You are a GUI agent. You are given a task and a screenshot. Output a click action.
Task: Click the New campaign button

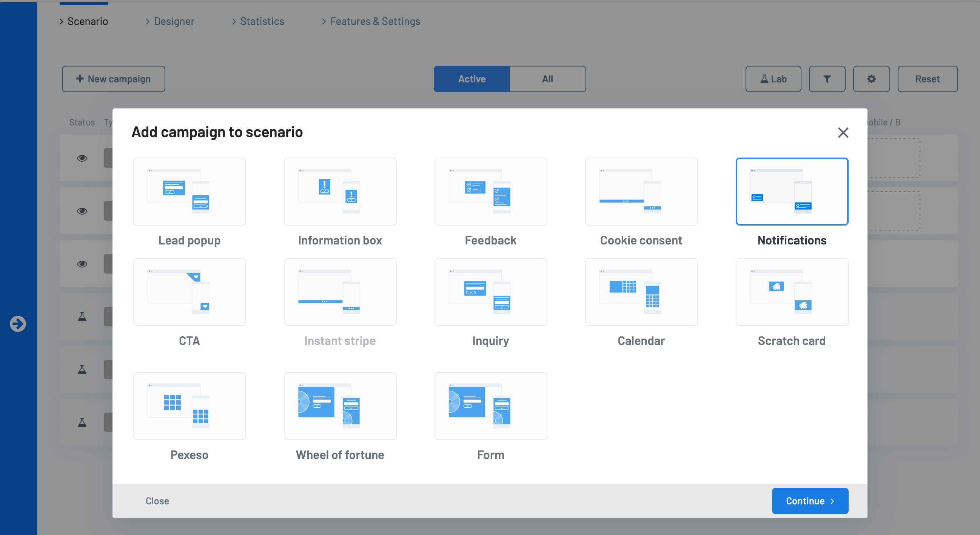click(x=113, y=79)
